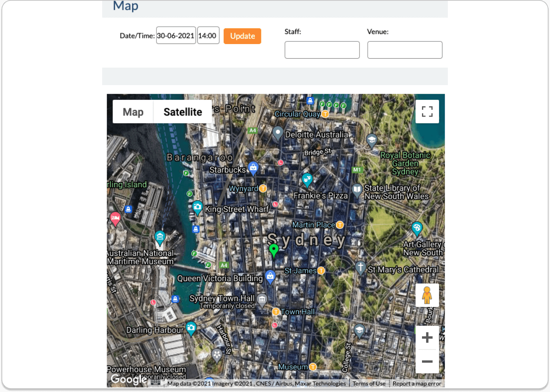The height and width of the screenshot is (392, 550).
Task: Open the Terms of Use link
Action: tap(369, 384)
